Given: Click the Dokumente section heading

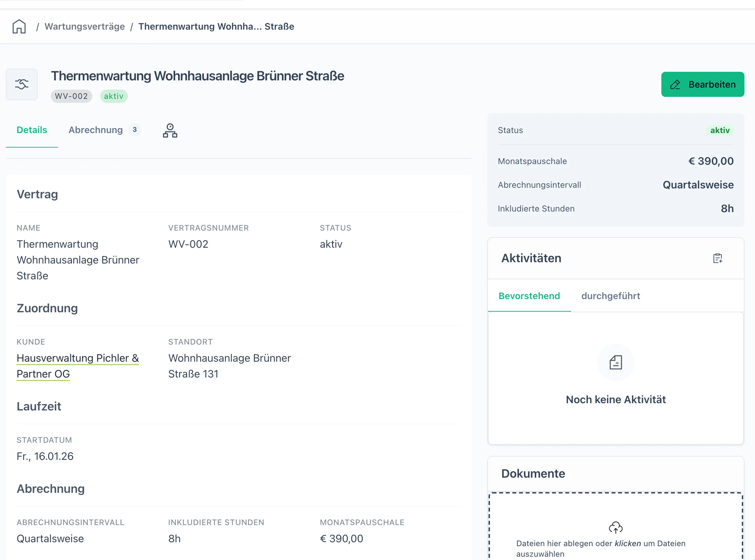Looking at the screenshot, I should click(x=533, y=474).
